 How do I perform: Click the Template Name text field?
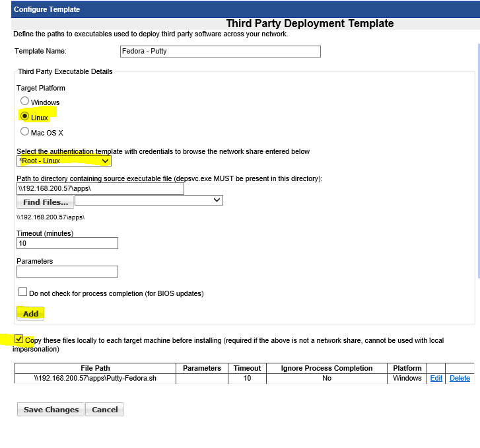220,52
